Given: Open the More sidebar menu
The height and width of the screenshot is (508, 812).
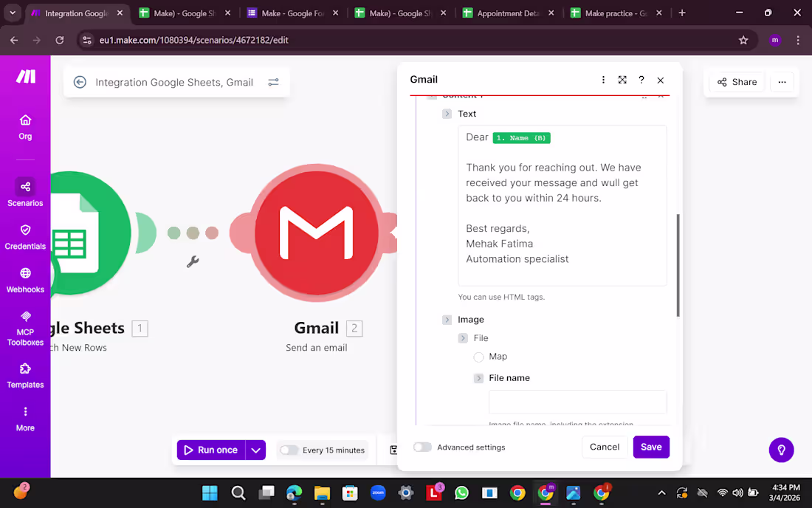Looking at the screenshot, I should click(x=25, y=419).
